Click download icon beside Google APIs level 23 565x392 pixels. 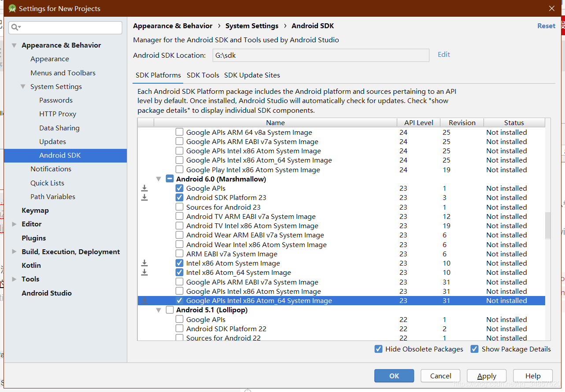(x=144, y=188)
